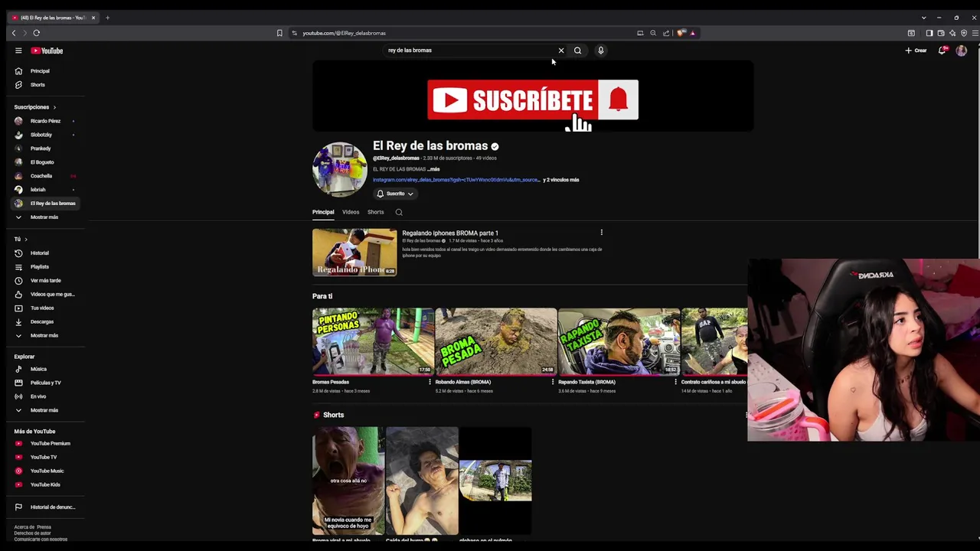Open browser main menu icon
The width and height of the screenshot is (980, 551).
[975, 33]
